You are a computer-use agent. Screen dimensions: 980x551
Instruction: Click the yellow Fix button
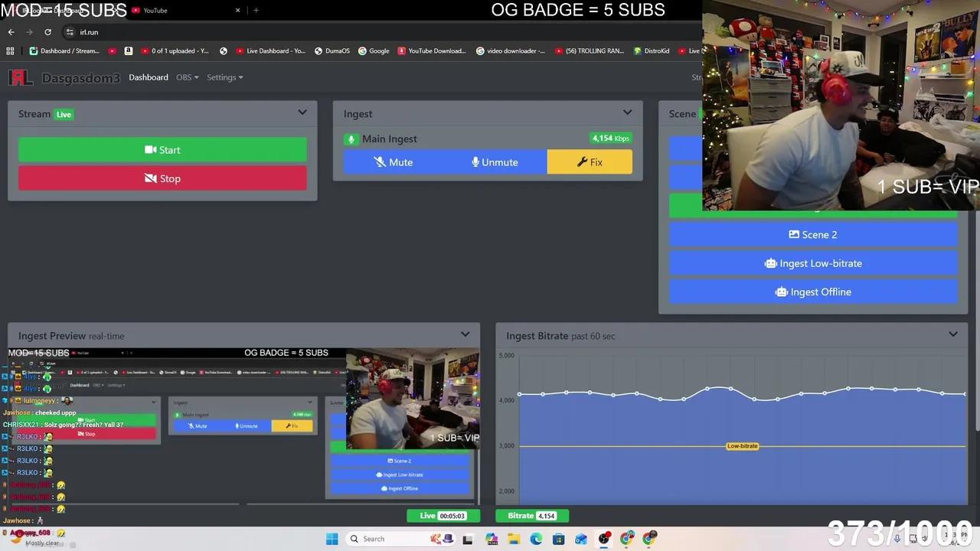(x=590, y=162)
